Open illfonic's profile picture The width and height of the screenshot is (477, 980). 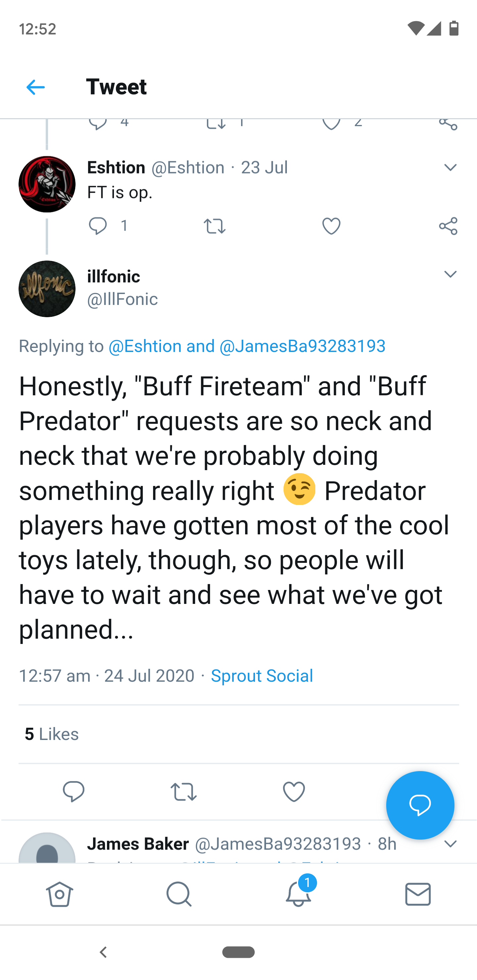47,289
